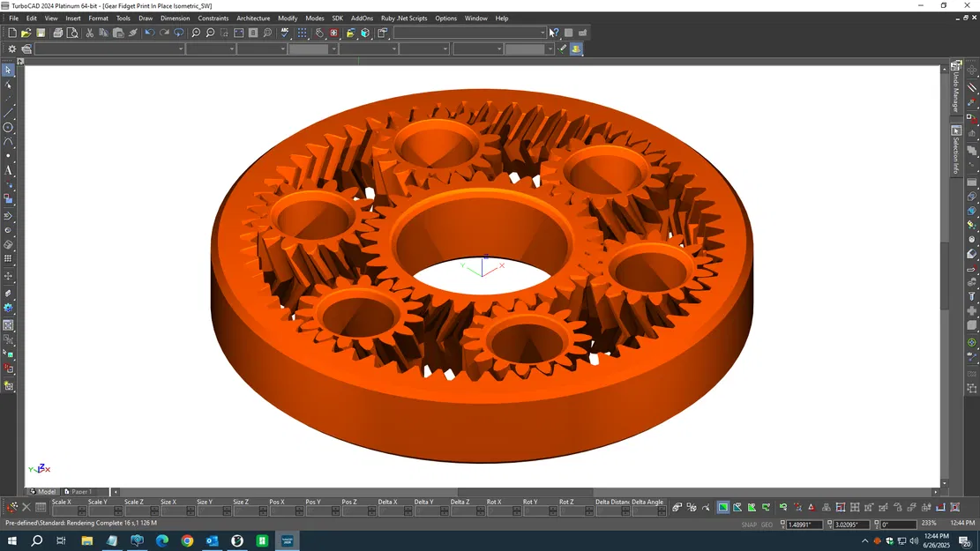Choose the Select arrow tool
Screen dimensions: 980x551
(x=8, y=70)
